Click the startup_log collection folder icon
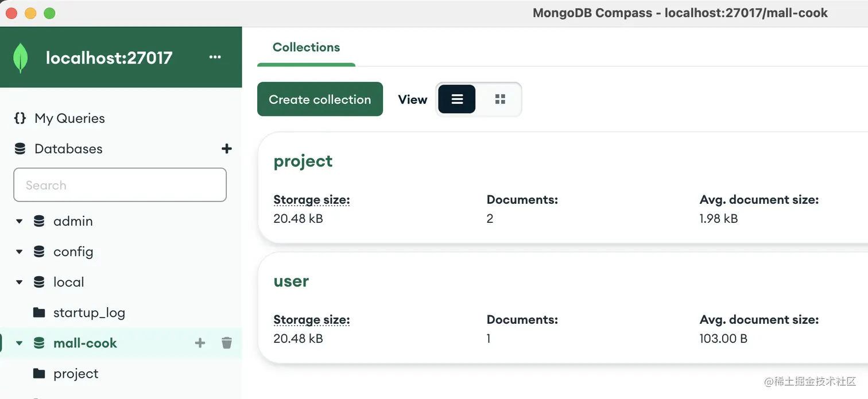 [x=39, y=312]
